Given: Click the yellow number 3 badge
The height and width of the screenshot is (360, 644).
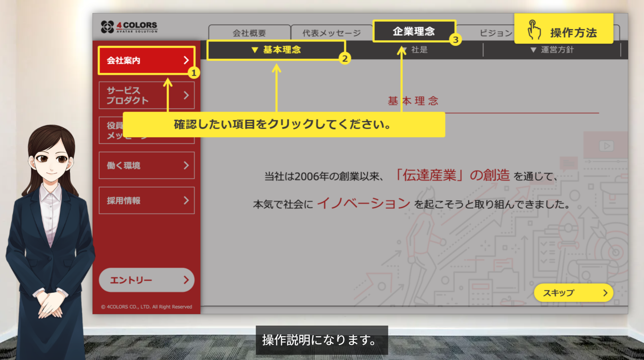Looking at the screenshot, I should 455,40.
